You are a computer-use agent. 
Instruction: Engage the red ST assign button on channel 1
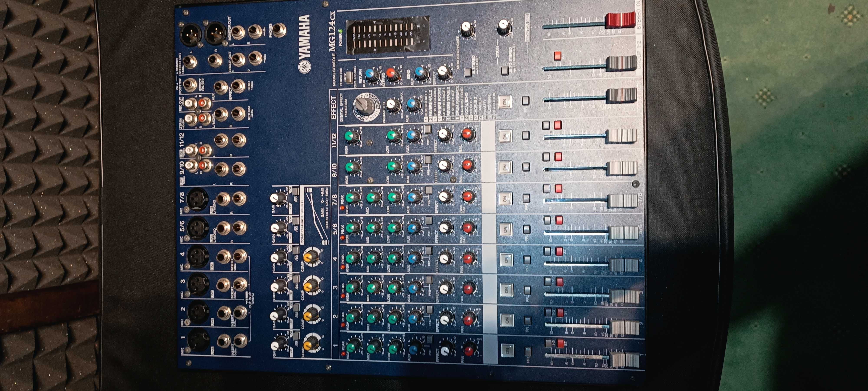coord(560,343)
